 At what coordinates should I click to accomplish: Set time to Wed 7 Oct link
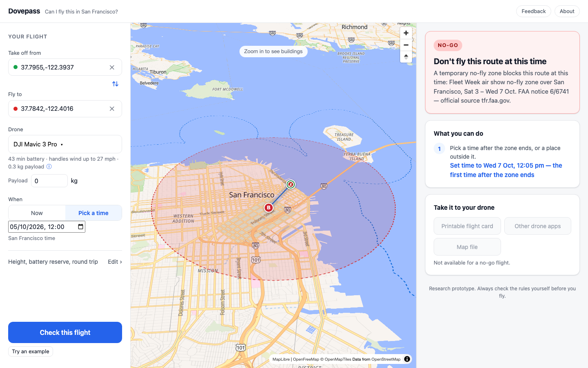point(506,170)
